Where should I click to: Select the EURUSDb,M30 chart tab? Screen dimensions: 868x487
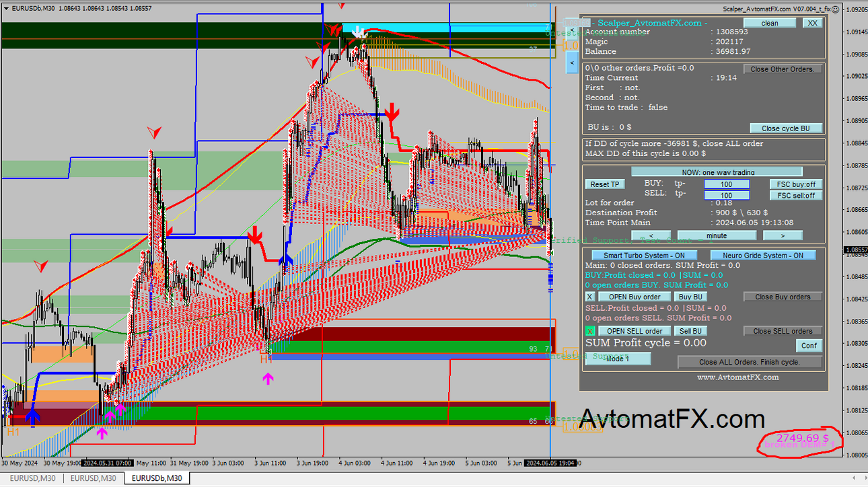point(157,478)
